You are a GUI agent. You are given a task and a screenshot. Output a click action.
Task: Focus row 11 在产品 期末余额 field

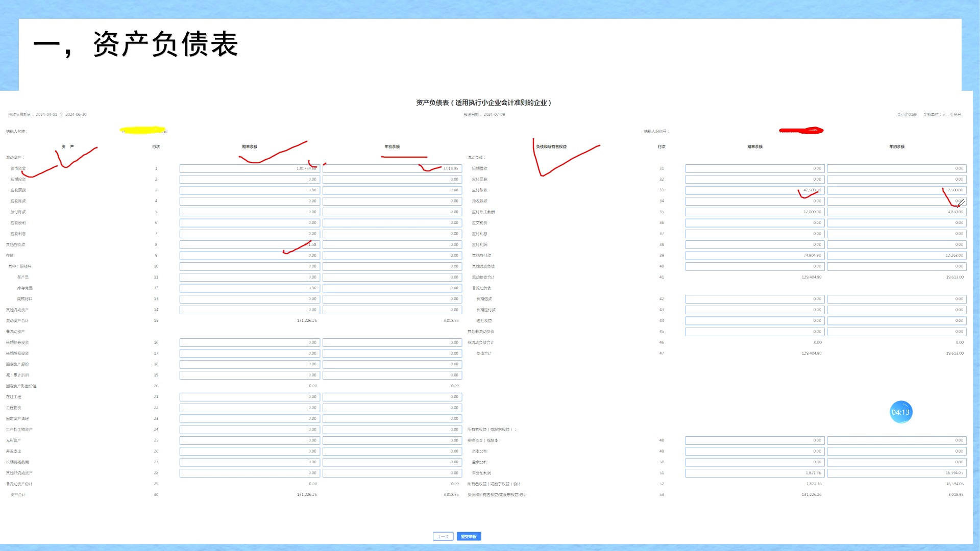coord(250,278)
